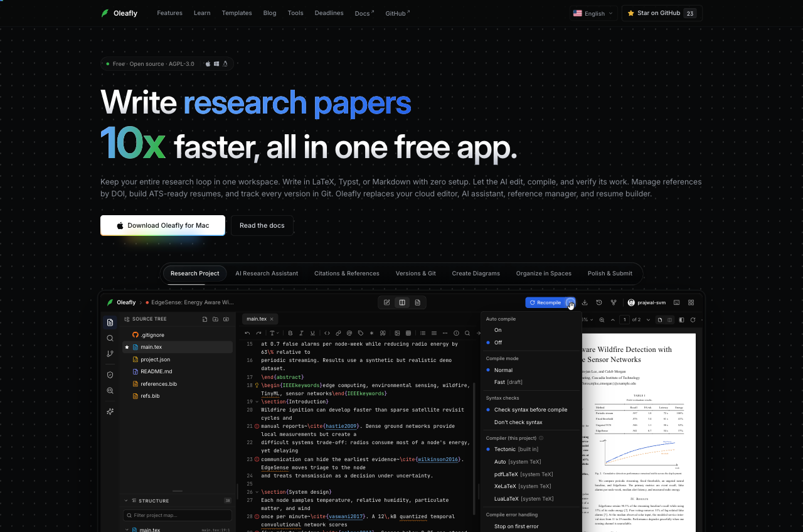
Task: Switch to AI Research Assistant tab
Action: pyautogui.click(x=267, y=274)
